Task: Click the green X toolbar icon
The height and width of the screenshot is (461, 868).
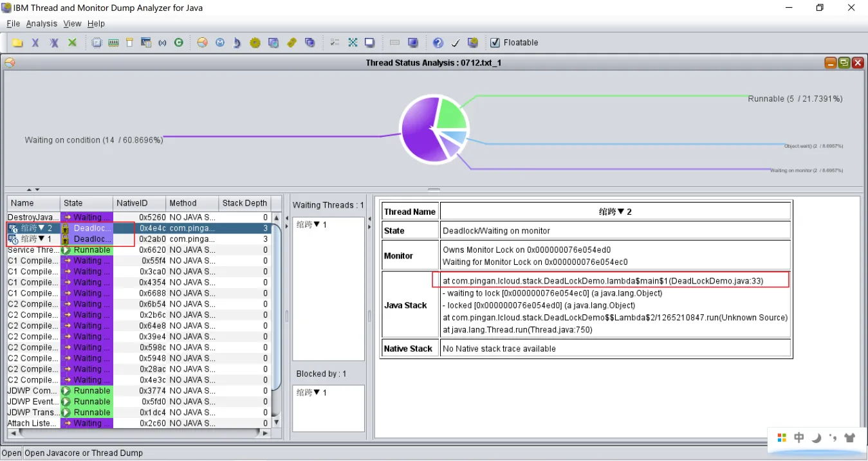Action: coord(72,42)
